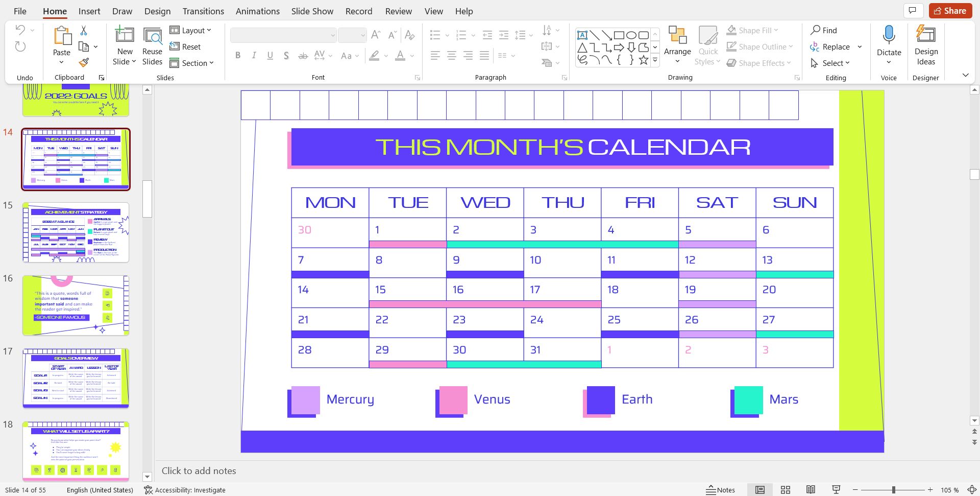Apply strikethrough formatting
This screenshot has width=980, height=496.
point(303,56)
